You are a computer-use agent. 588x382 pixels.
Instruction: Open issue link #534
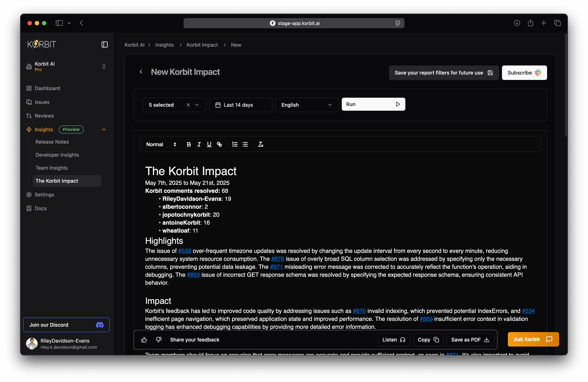point(528,311)
